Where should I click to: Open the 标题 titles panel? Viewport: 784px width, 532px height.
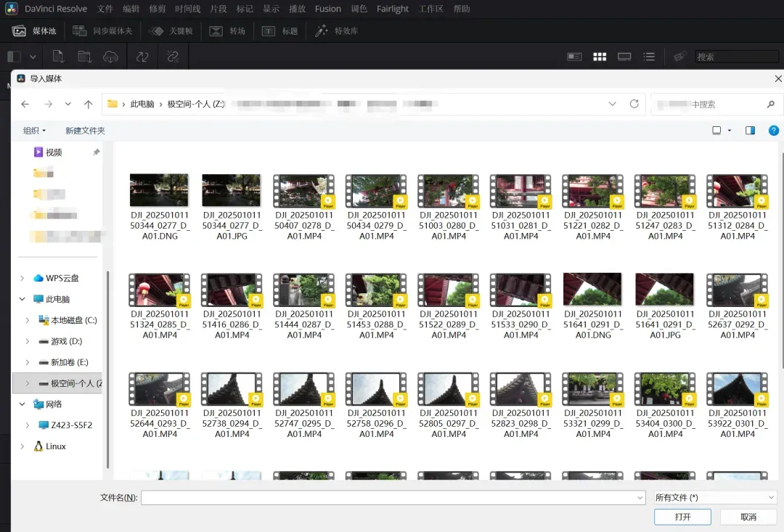coord(280,31)
